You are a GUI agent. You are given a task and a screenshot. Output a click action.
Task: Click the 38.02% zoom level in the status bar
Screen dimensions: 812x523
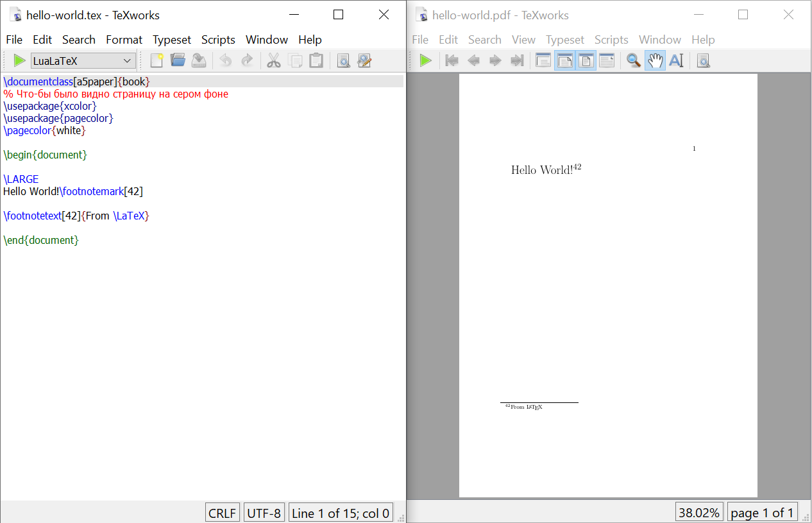(x=699, y=513)
